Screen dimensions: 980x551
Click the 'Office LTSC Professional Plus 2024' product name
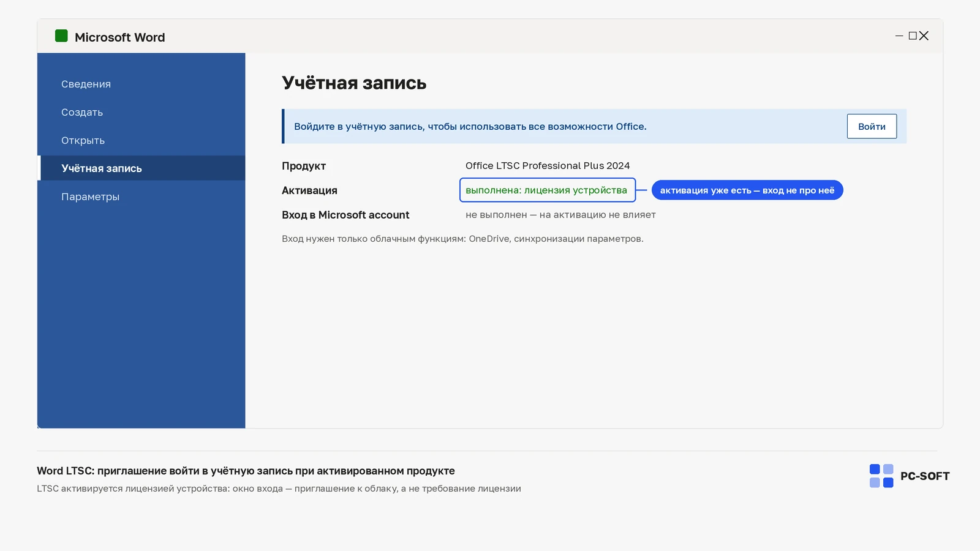click(x=548, y=165)
